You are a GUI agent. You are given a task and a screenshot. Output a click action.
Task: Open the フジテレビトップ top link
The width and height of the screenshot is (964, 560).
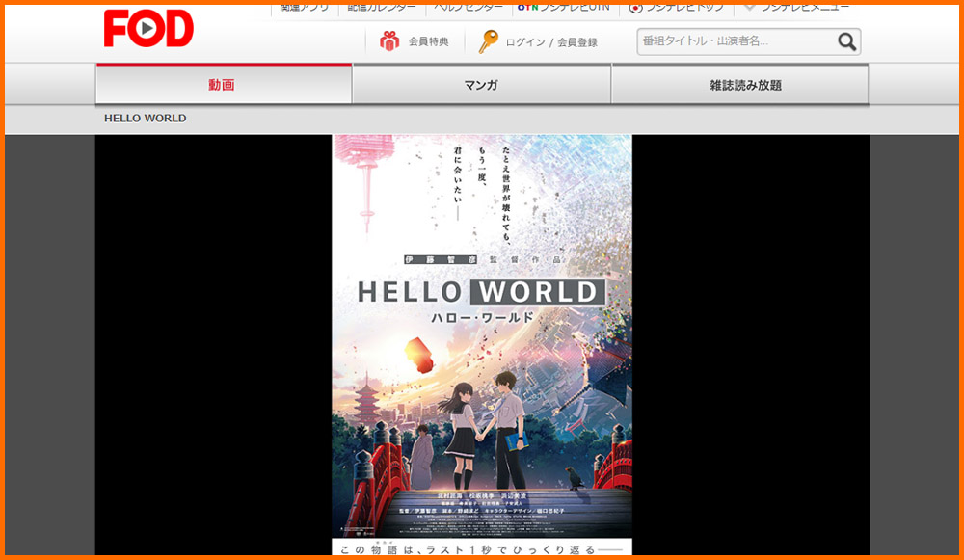(x=677, y=8)
